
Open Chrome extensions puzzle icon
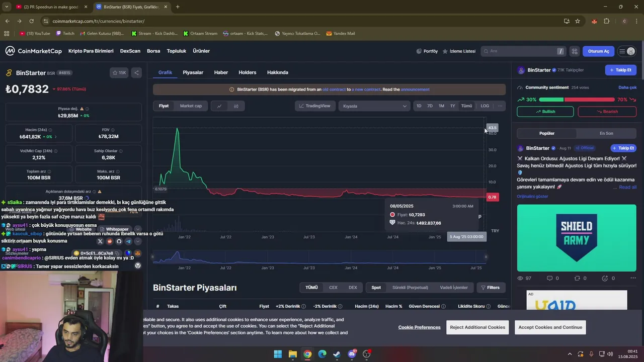pos(606,21)
